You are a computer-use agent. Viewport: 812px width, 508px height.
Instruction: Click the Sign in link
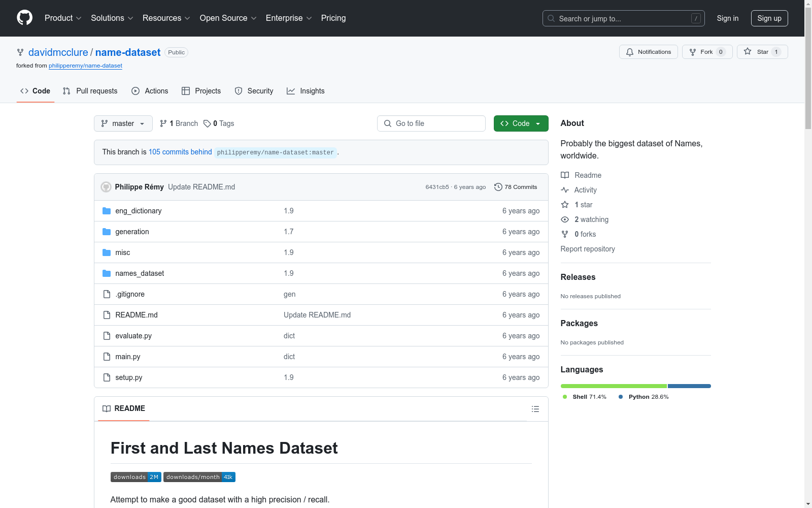727,18
